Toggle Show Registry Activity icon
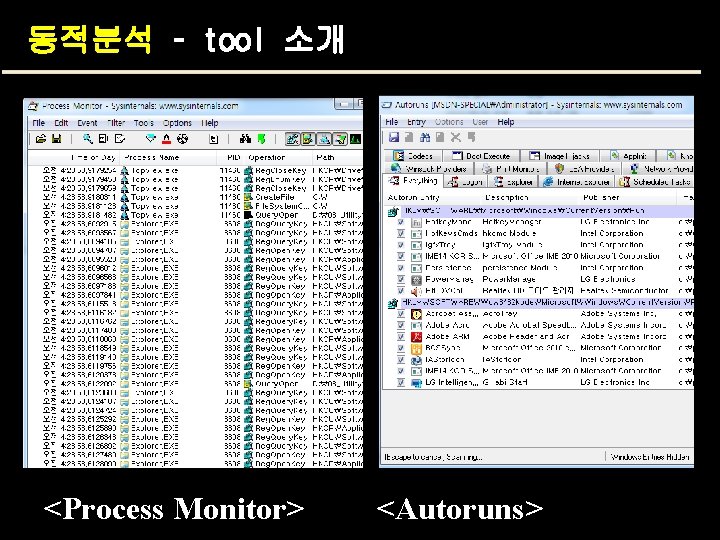Viewport: 720px width, 540px height. point(292,139)
